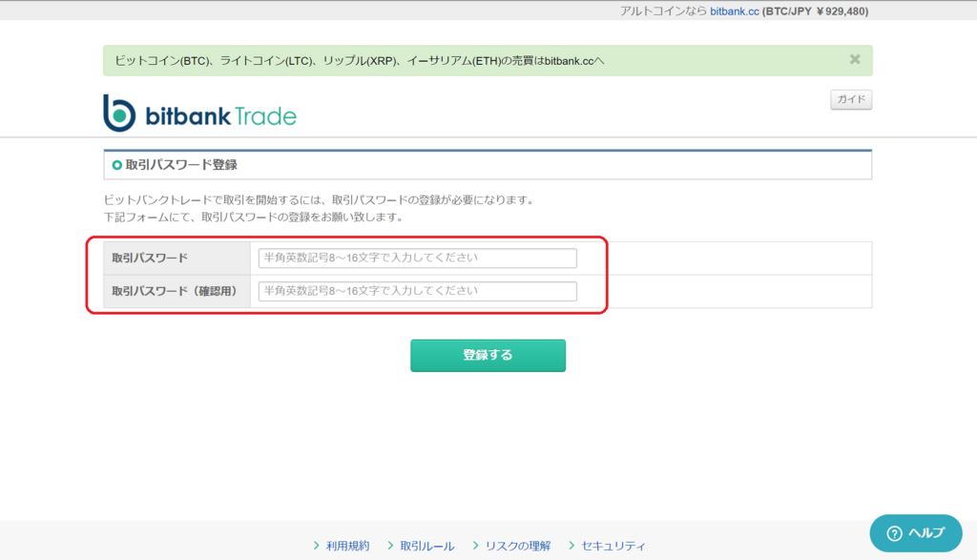Open the ヘルプ chat widget
The image size is (977, 560).
(916, 533)
